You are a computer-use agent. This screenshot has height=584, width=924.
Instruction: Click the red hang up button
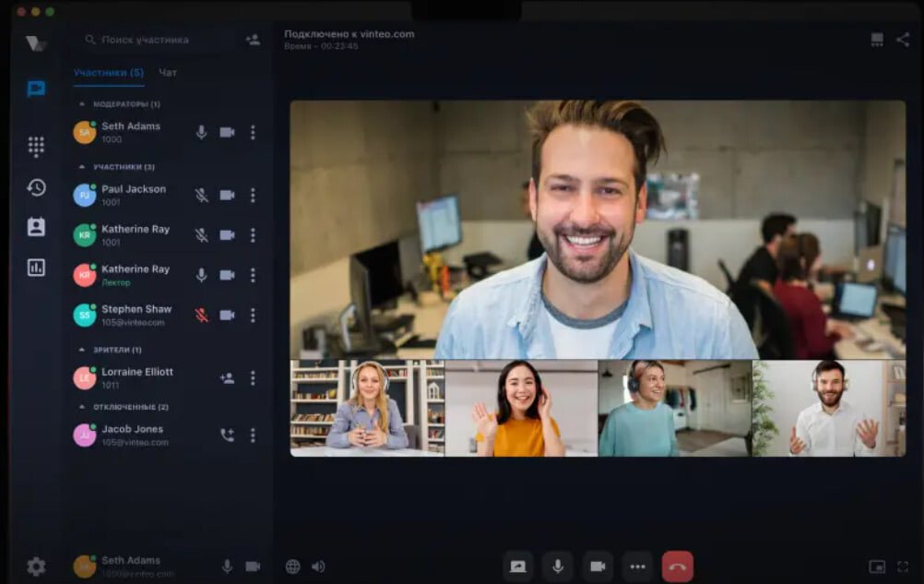point(677,566)
